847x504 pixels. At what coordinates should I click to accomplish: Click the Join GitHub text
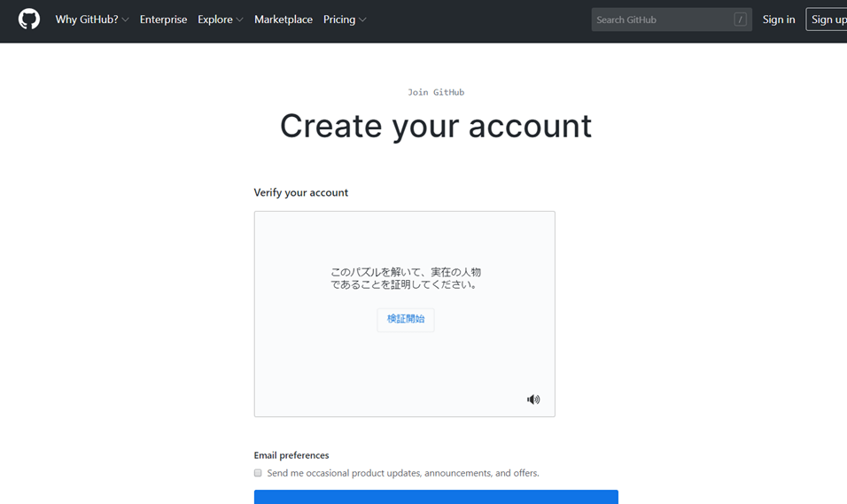pos(436,92)
